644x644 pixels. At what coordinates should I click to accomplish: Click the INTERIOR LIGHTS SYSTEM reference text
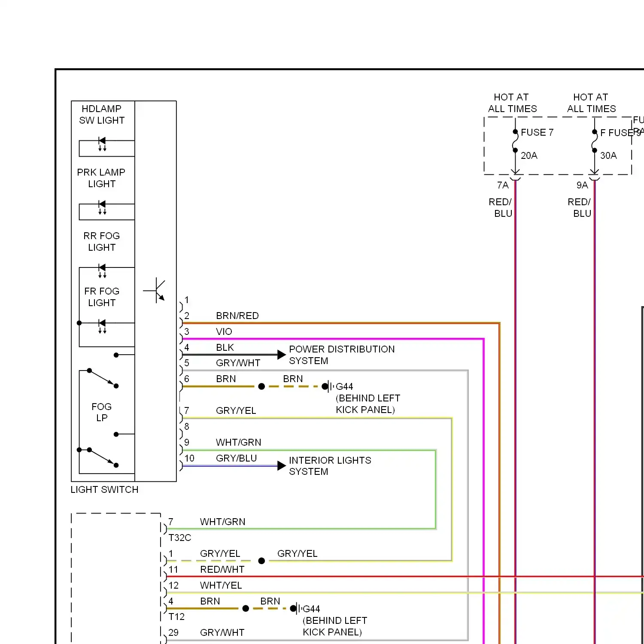(x=330, y=466)
